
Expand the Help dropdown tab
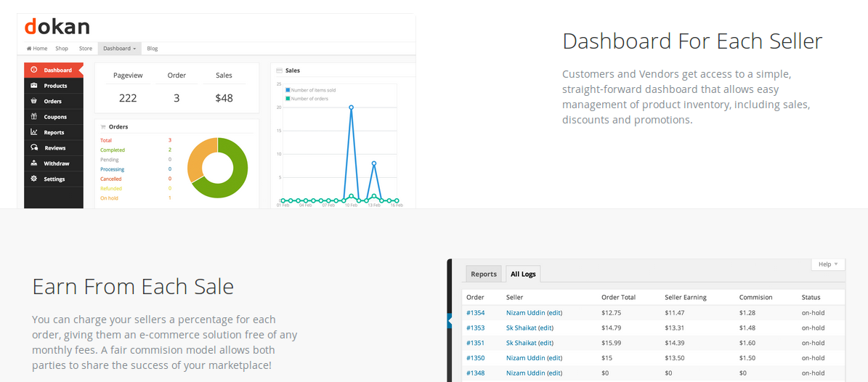click(x=828, y=264)
